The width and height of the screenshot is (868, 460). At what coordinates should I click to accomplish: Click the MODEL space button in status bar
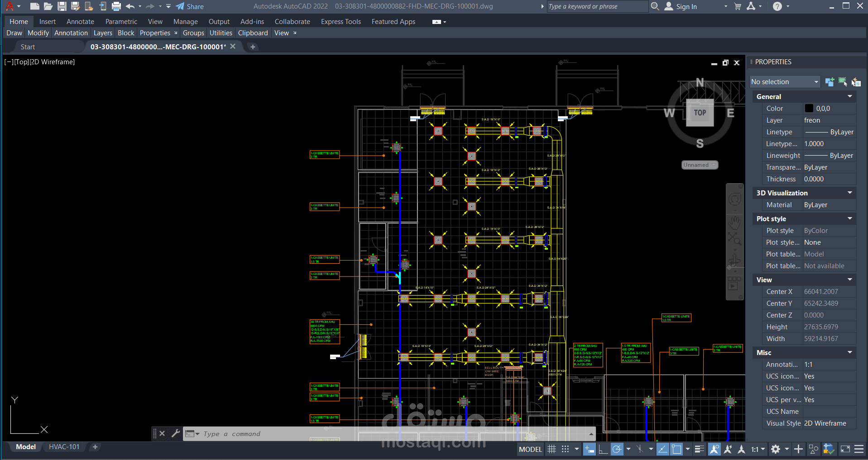click(x=530, y=449)
